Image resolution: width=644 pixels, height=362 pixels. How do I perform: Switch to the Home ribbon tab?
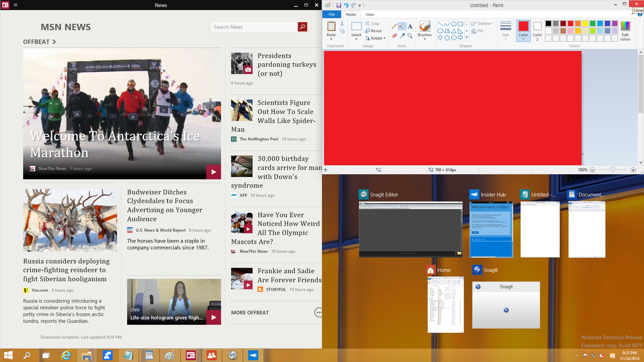350,14
